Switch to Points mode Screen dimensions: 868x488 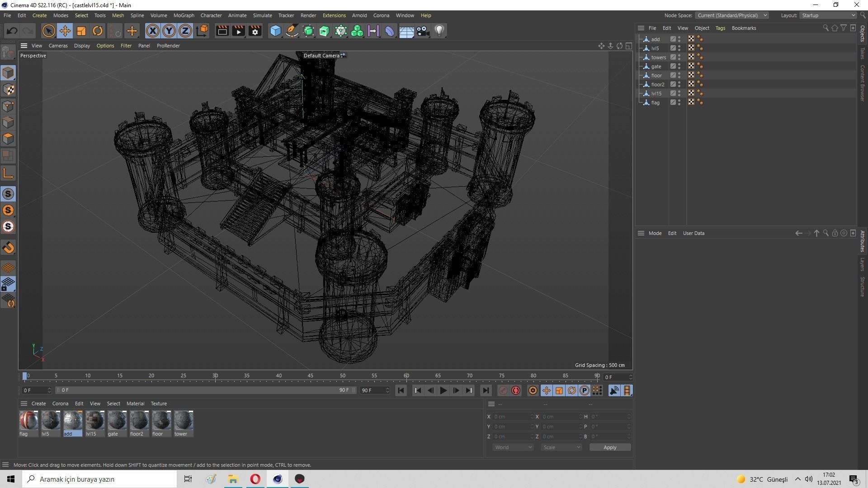tap(8, 106)
